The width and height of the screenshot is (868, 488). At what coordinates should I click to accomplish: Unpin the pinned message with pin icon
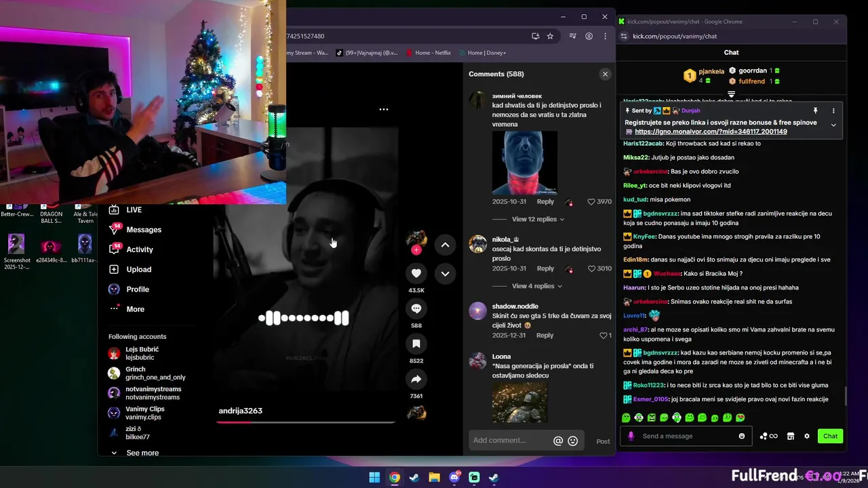tap(816, 110)
